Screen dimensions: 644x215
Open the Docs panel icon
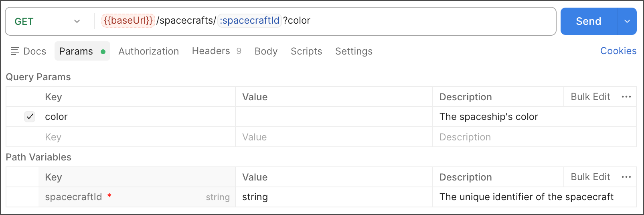point(15,51)
